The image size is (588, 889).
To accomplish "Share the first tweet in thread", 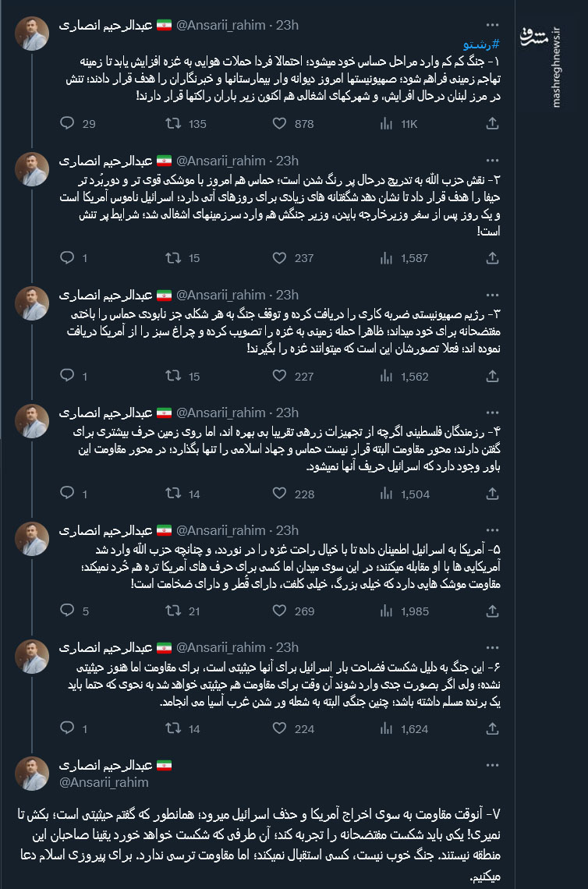I will pos(492,123).
